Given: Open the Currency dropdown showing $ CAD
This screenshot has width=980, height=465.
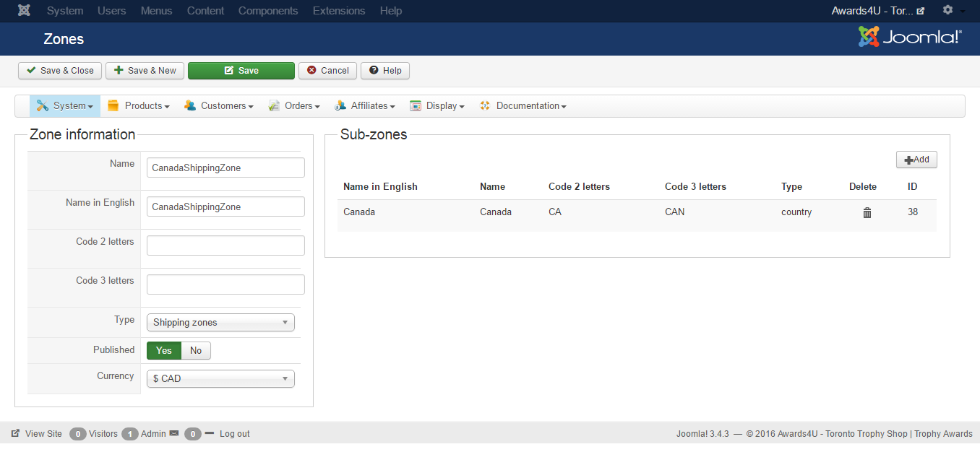Looking at the screenshot, I should (x=220, y=378).
